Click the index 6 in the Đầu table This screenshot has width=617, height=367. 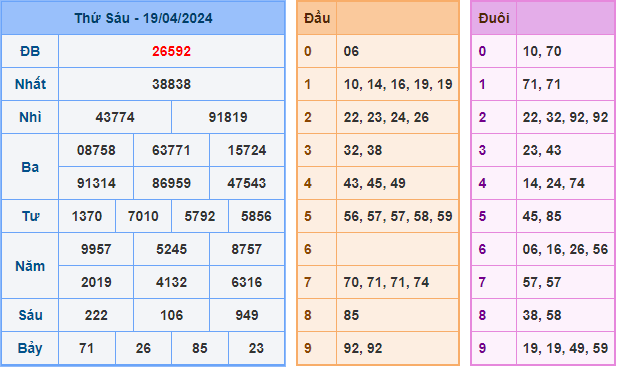click(308, 249)
